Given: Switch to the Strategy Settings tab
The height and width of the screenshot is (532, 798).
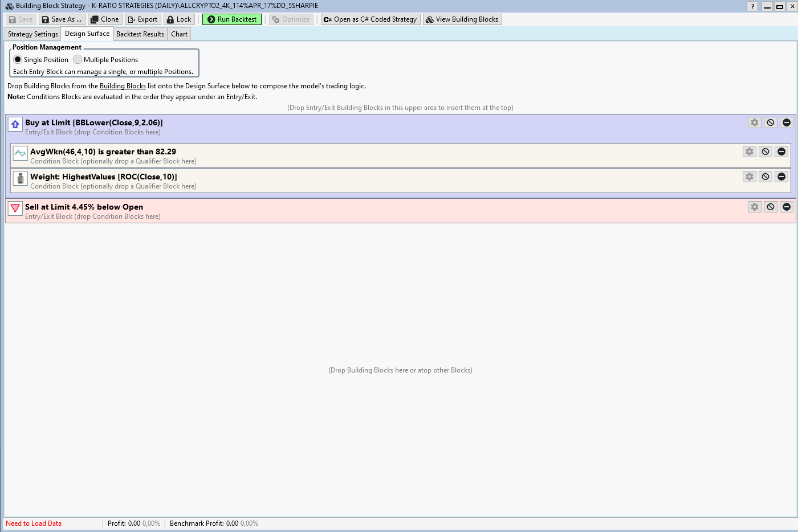Looking at the screenshot, I should (x=33, y=34).
